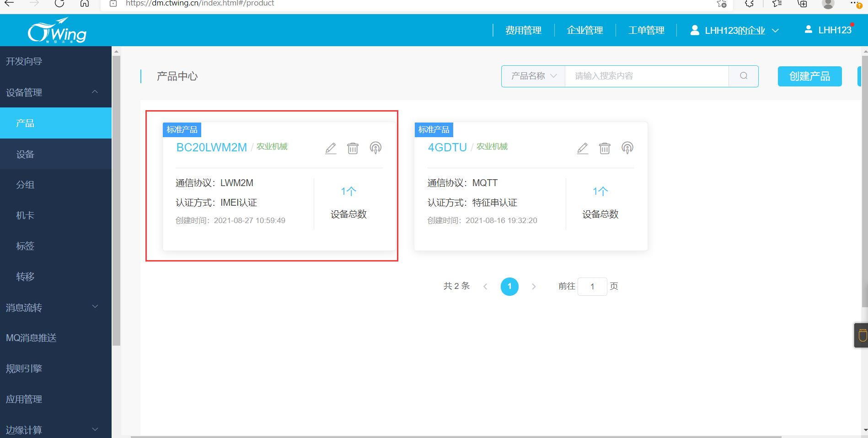868x438 pixels.
Task: Click the browser address bar URL
Action: click(200, 3)
